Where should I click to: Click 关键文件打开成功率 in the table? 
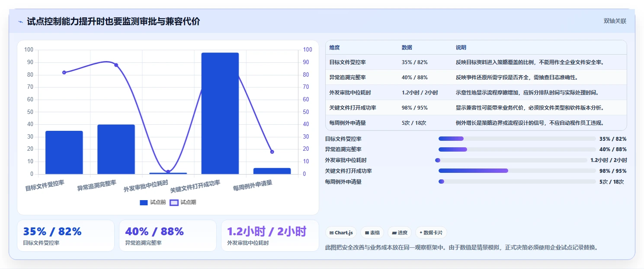[x=352, y=108]
